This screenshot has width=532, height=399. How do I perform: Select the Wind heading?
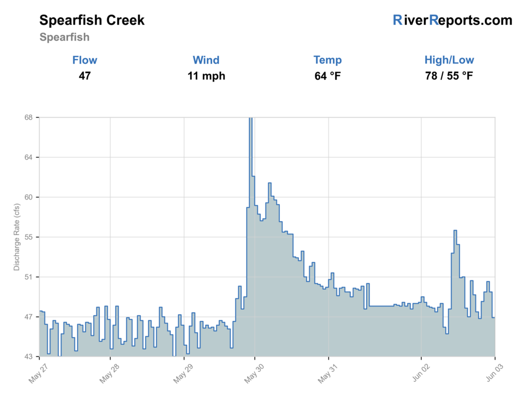[x=206, y=60]
